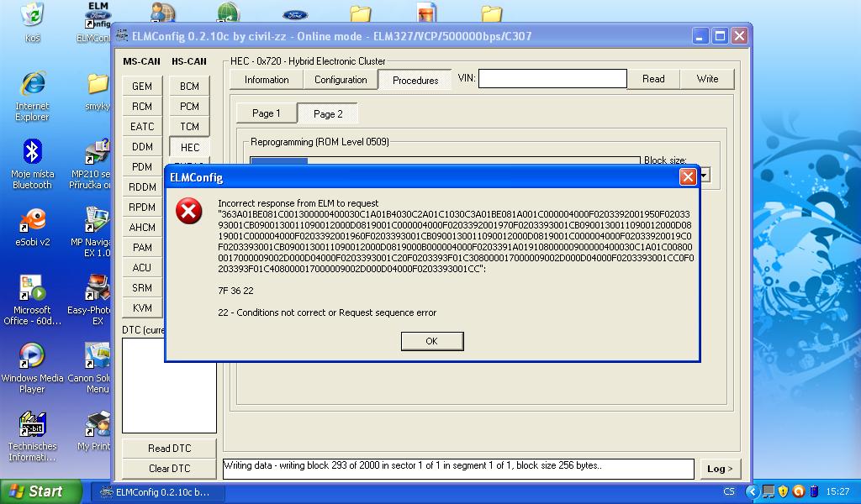This screenshot has height=504, width=861.
Task: Select the GEM module button
Action: [x=142, y=87]
